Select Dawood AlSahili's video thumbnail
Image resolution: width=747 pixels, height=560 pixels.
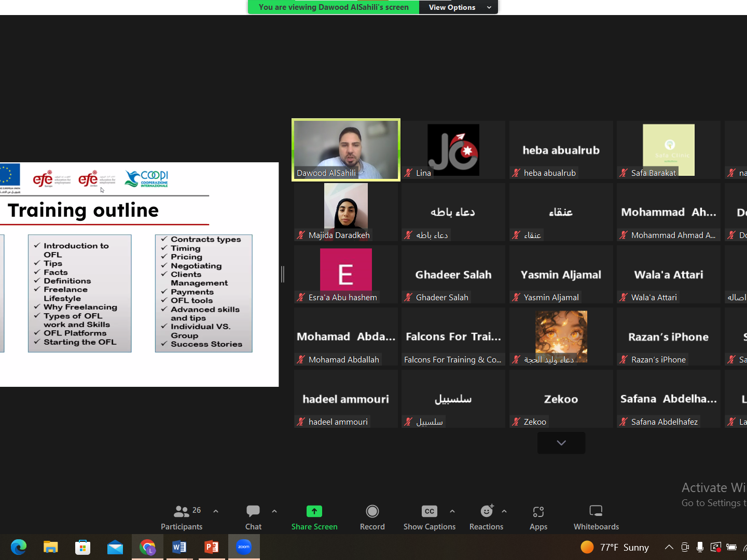(x=346, y=150)
